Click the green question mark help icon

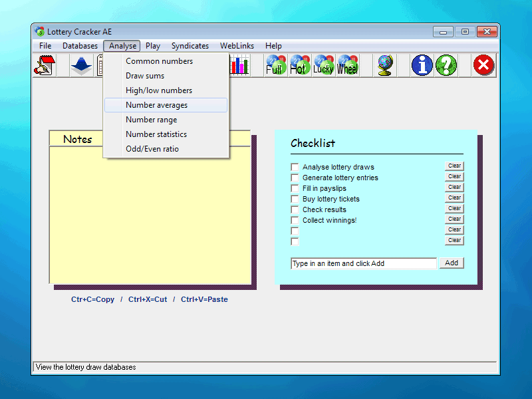pyautogui.click(x=446, y=65)
